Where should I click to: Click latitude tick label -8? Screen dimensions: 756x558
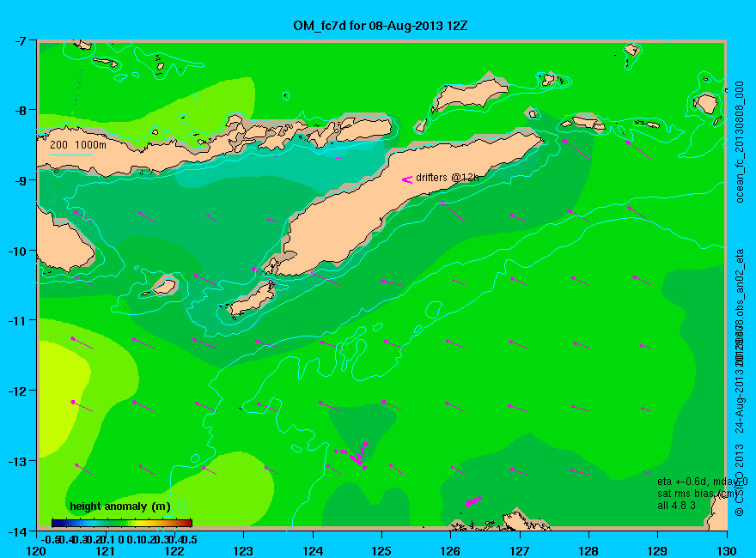(20, 111)
